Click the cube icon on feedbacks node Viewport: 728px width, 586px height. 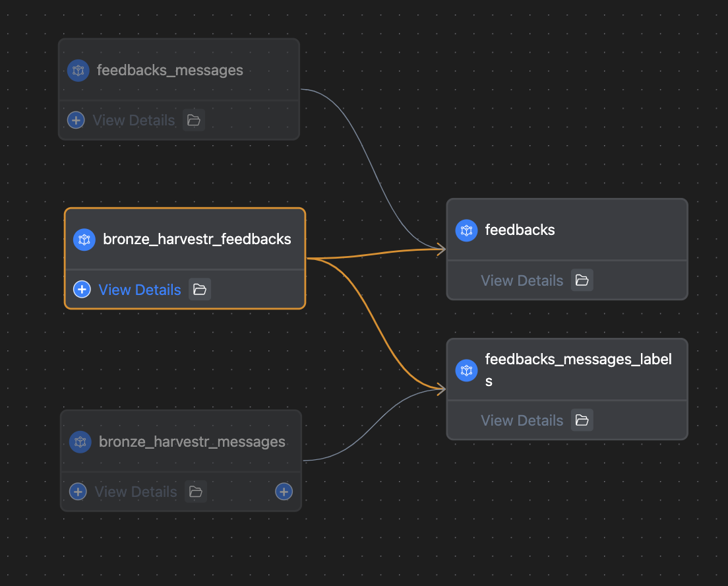point(466,230)
